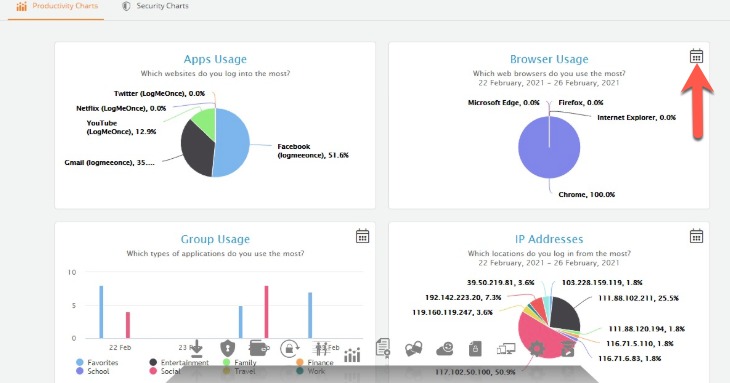Open the cloud icon in the dock

pos(445,349)
